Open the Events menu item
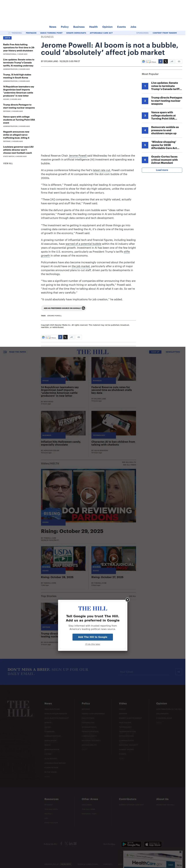Screen dimensions: 188x868 121,27
